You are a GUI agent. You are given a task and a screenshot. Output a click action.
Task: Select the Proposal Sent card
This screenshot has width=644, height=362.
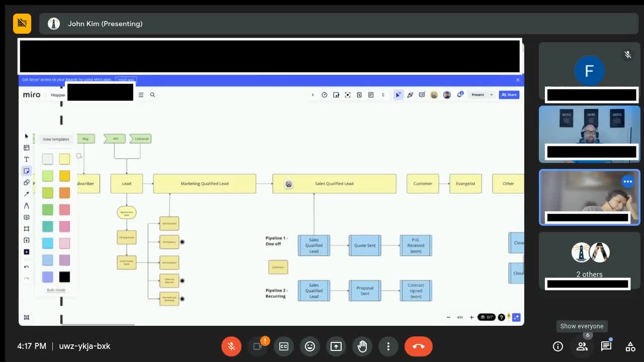(x=365, y=291)
